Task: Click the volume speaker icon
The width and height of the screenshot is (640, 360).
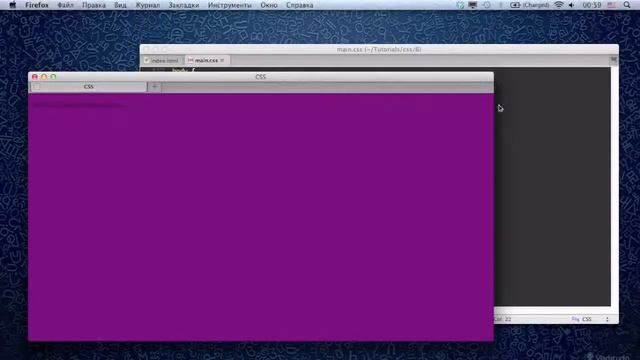Action: coord(571,5)
